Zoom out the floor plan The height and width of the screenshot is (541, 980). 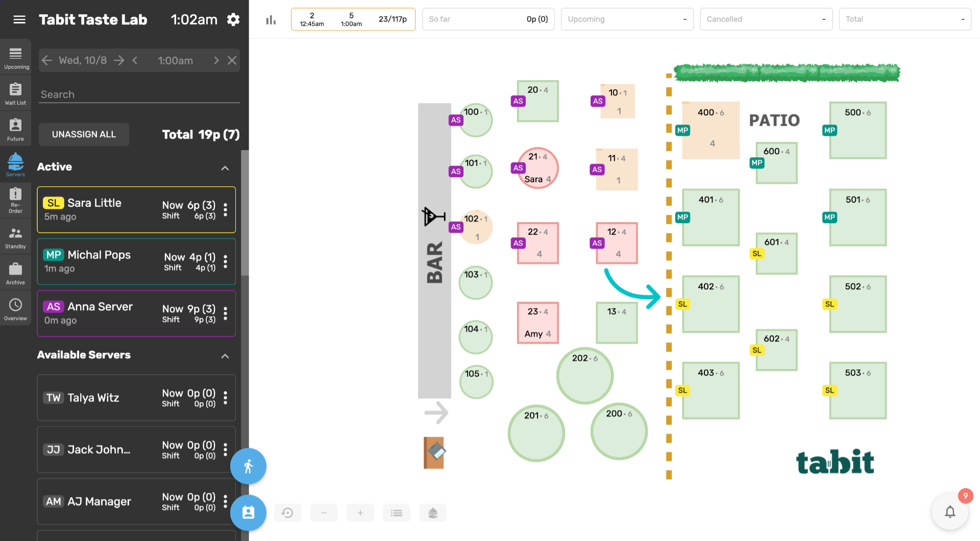pyautogui.click(x=324, y=513)
